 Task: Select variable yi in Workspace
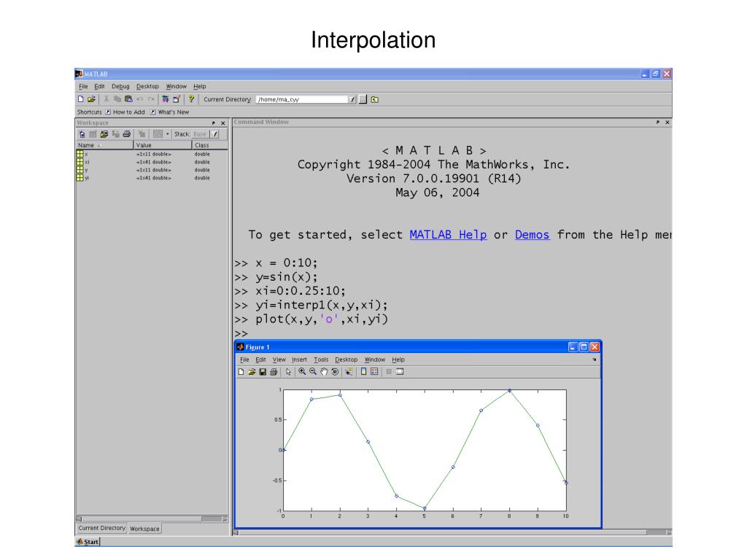pos(152,178)
